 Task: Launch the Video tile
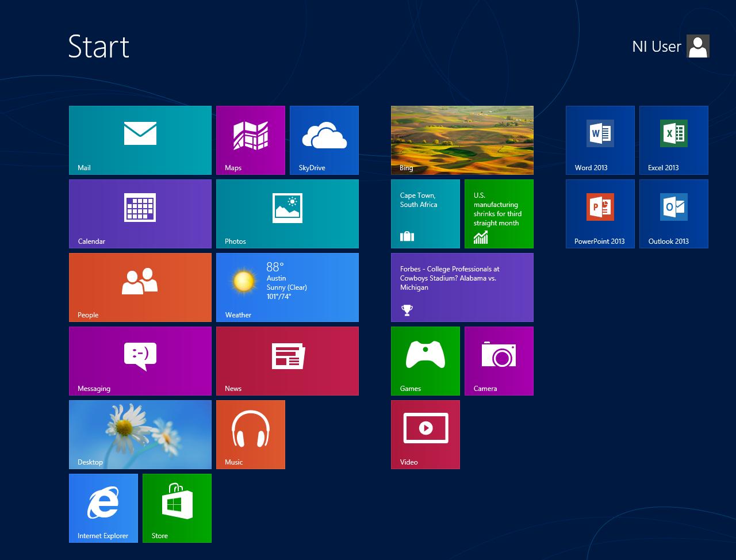425,435
